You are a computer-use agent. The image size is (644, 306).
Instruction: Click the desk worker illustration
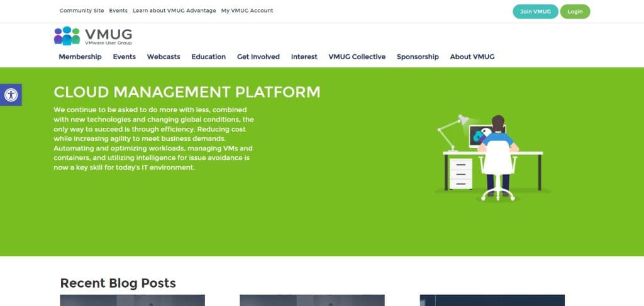493,158
